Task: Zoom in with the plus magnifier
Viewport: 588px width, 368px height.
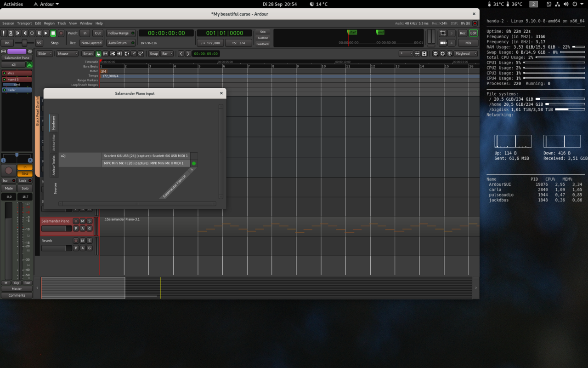Action: [x=442, y=54]
